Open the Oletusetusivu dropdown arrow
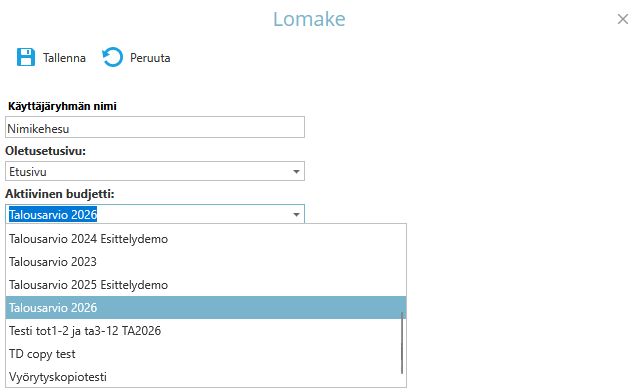This screenshot has height=391, width=634. coord(296,171)
